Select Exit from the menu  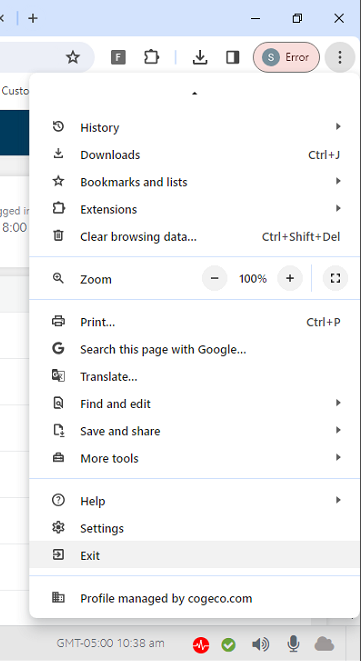pos(194,555)
